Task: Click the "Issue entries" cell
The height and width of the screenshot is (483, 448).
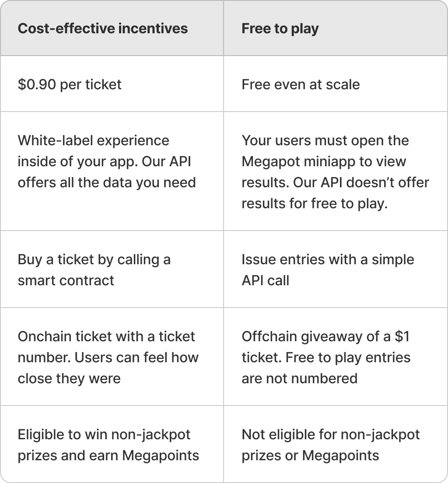Action: pos(328,269)
